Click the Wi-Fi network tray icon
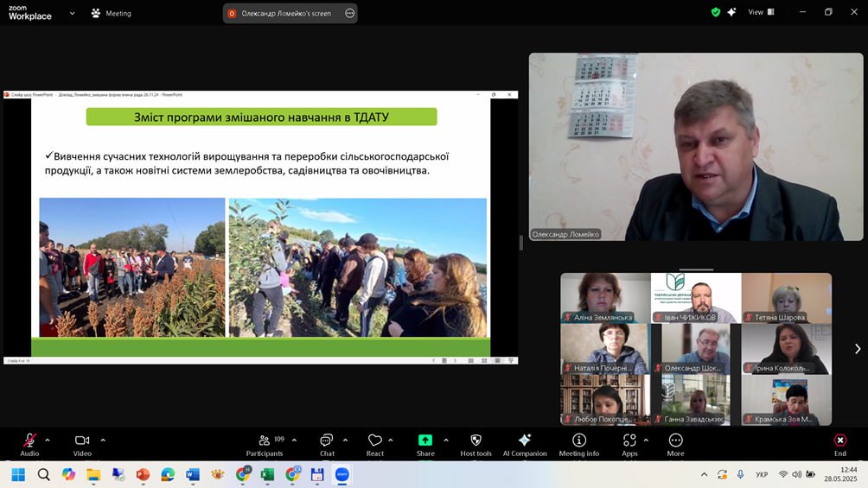The width and height of the screenshot is (868, 488). [782, 474]
